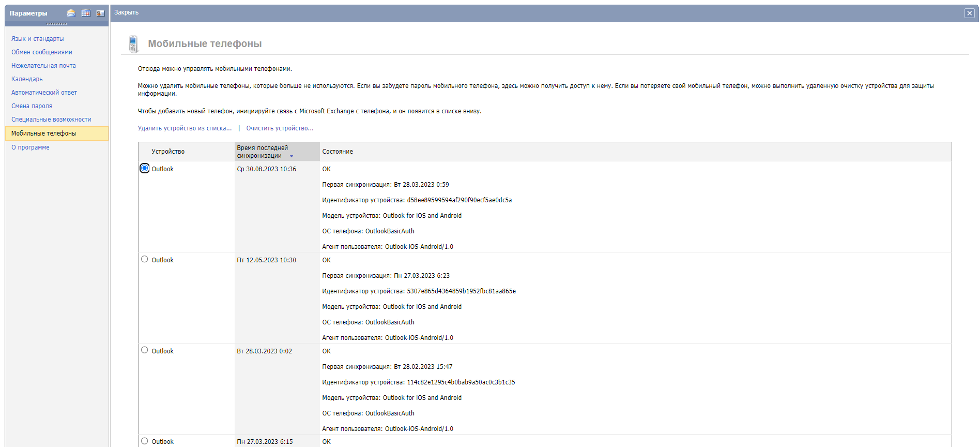
Task: Select the Outlook device synced 28.03.2023
Action: tap(145, 350)
